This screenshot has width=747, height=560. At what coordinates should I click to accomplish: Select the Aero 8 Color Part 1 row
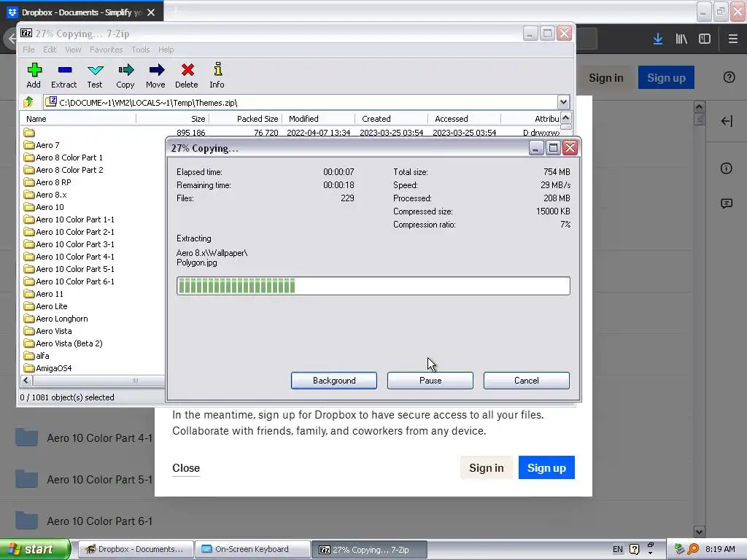(69, 157)
